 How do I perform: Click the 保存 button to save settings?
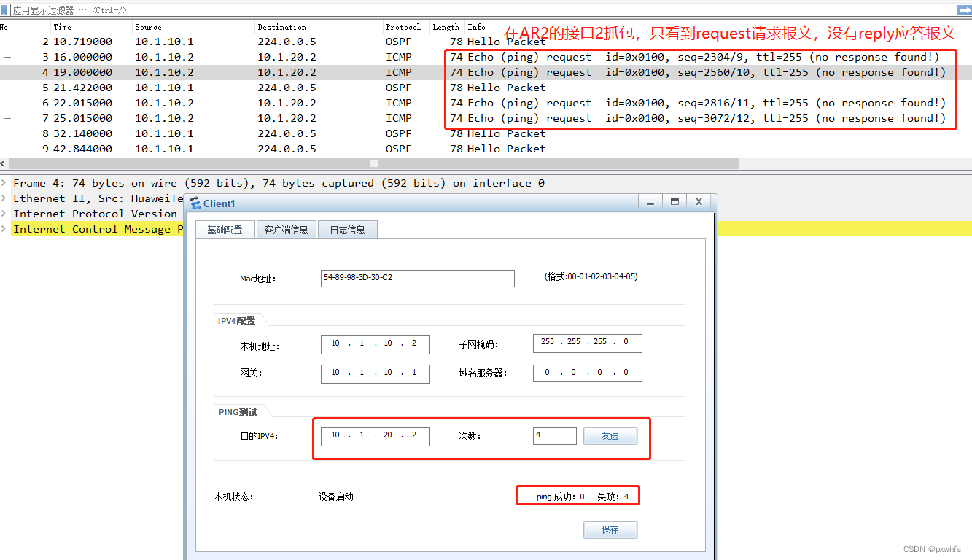[610, 530]
